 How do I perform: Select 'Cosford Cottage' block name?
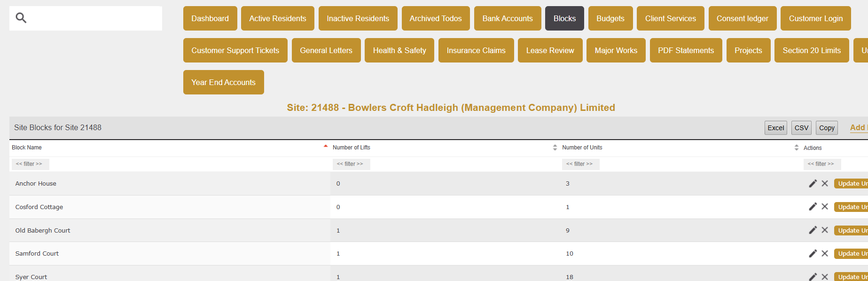tap(39, 207)
